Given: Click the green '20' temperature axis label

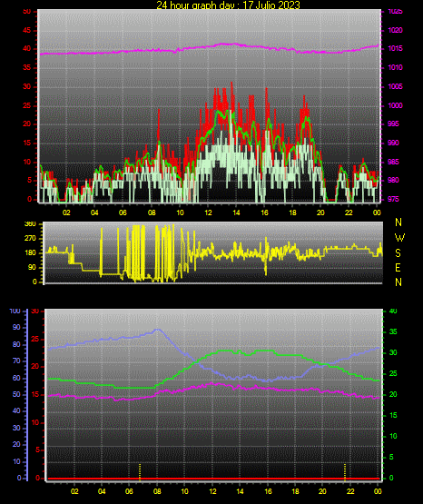Looking at the screenshot, I should [393, 394].
